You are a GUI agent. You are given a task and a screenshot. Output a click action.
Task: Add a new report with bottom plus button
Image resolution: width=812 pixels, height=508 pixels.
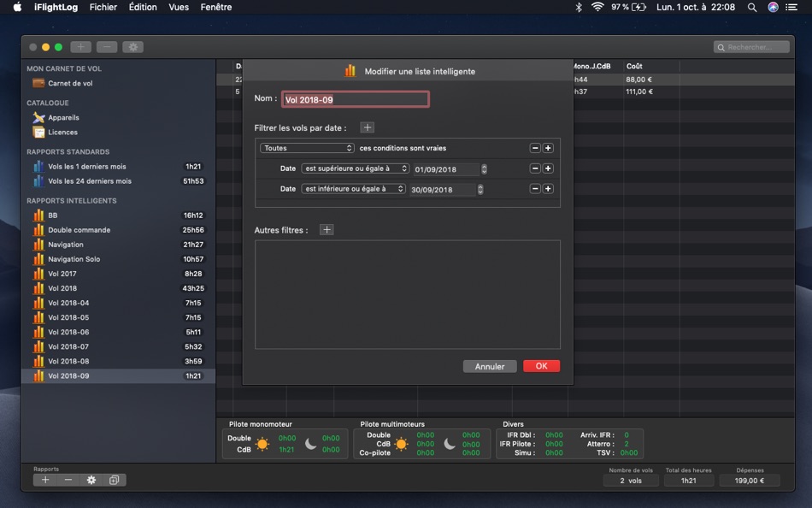click(x=45, y=480)
